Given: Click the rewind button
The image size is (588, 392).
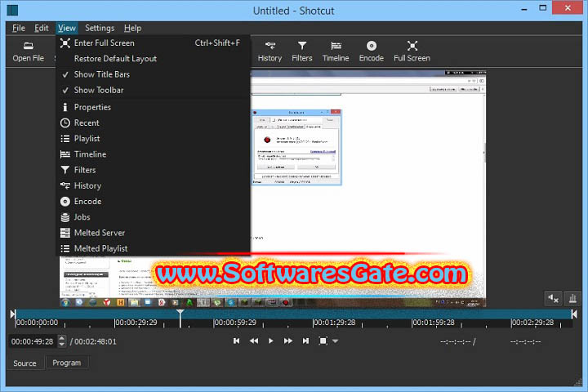Looking at the screenshot, I should coord(254,341).
